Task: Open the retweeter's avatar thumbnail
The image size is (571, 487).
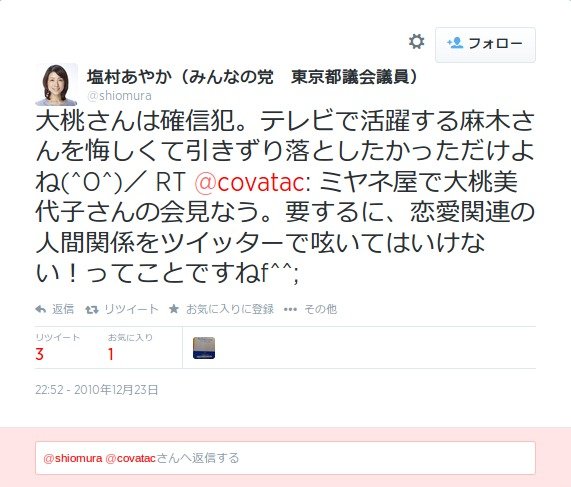Action: (x=204, y=348)
